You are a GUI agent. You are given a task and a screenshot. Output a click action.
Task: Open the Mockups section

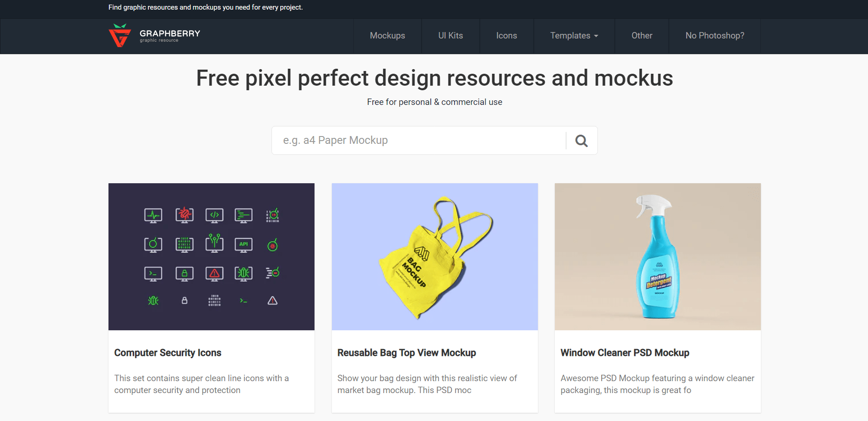click(387, 36)
